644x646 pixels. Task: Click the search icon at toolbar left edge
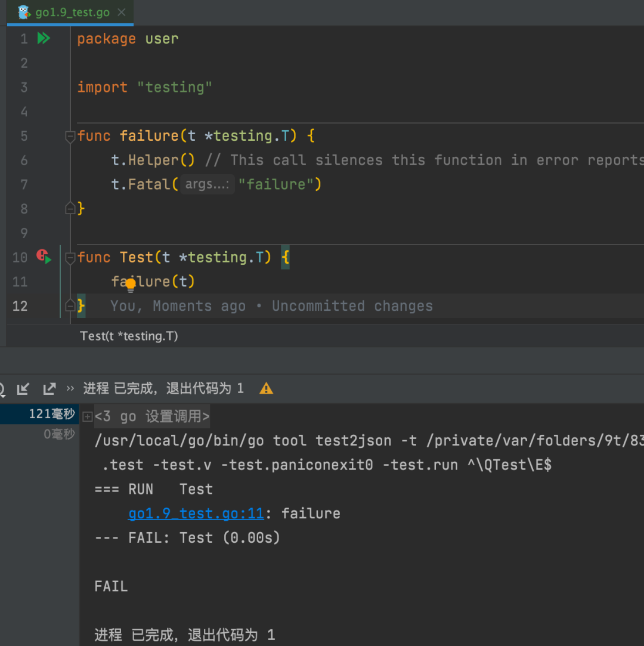[2, 388]
